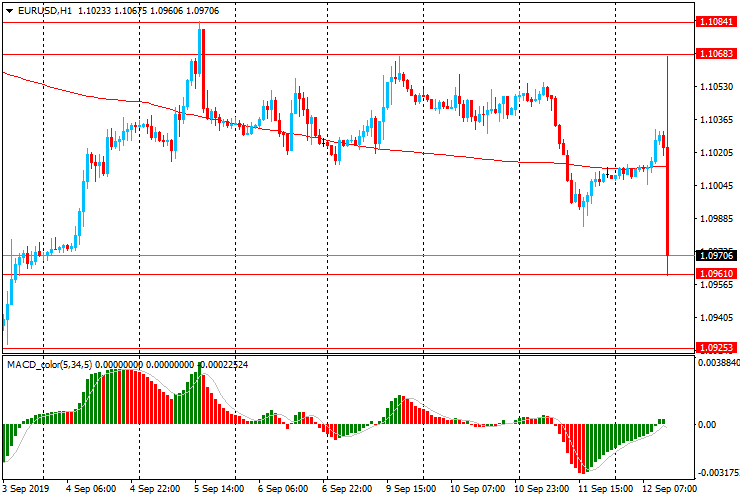Viewport: 740px width, 500px height.
Task: Select the red 1.09610 price level label
Action: 716,274
